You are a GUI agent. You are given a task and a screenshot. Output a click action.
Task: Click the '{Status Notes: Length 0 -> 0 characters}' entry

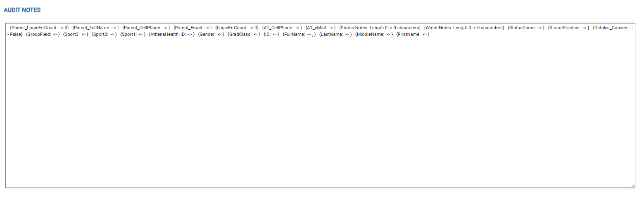(380, 27)
